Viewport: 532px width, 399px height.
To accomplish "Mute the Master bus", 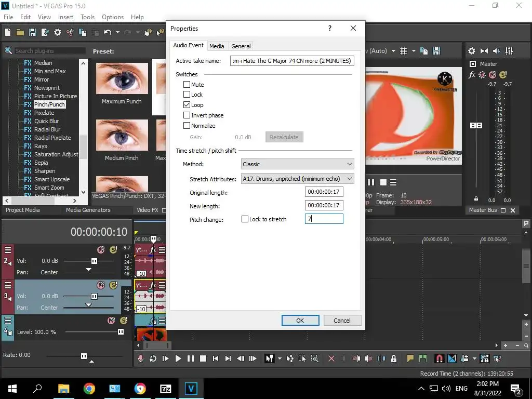I will pos(493,75).
